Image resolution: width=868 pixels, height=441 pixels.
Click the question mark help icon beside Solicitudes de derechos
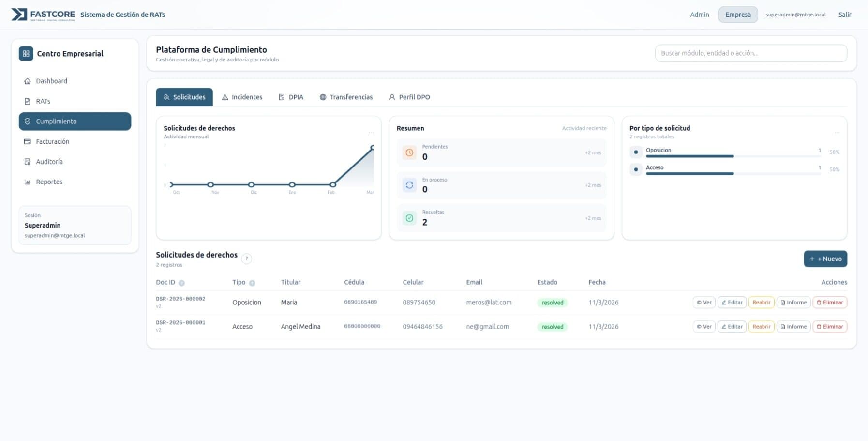[247, 259]
